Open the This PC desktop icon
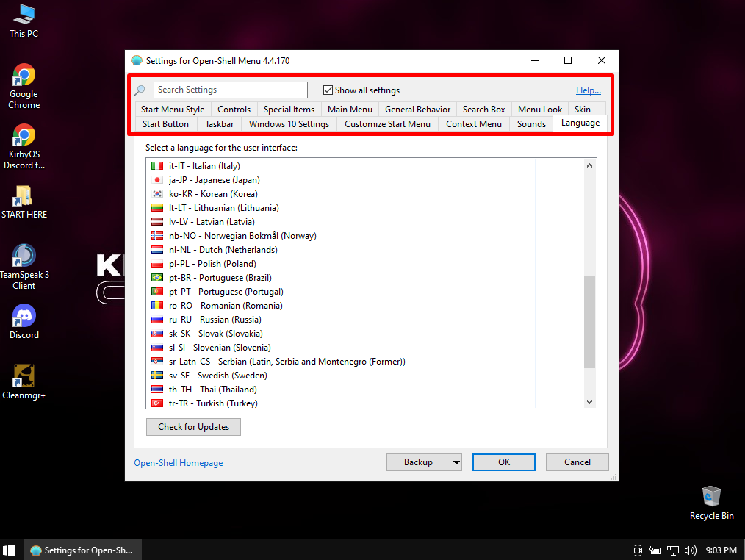The image size is (745, 560). (x=24, y=21)
